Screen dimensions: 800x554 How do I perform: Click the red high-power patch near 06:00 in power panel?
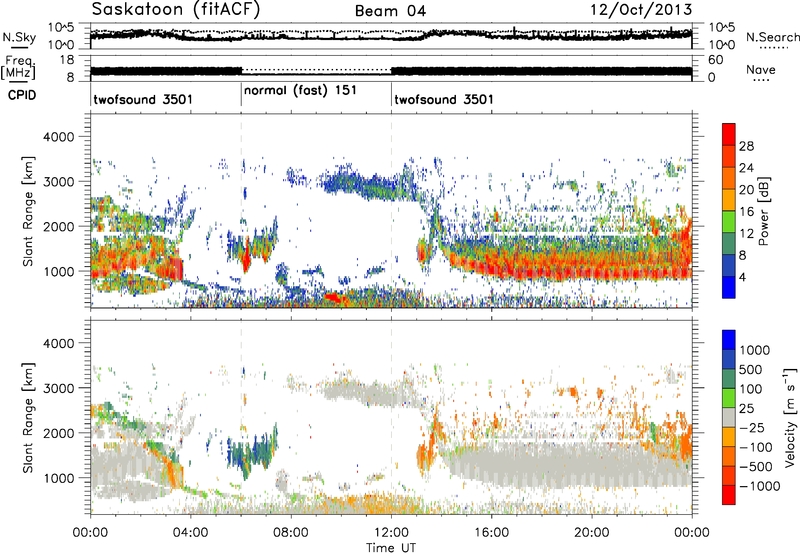point(246,259)
